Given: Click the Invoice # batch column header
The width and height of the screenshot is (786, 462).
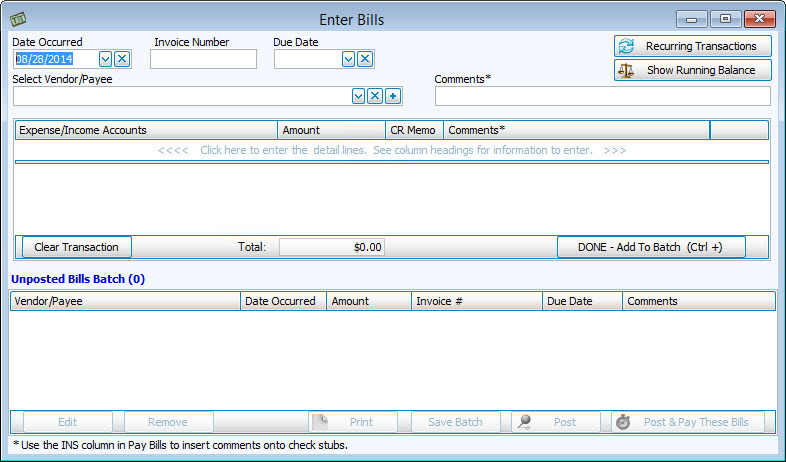Looking at the screenshot, I should coord(476,301).
